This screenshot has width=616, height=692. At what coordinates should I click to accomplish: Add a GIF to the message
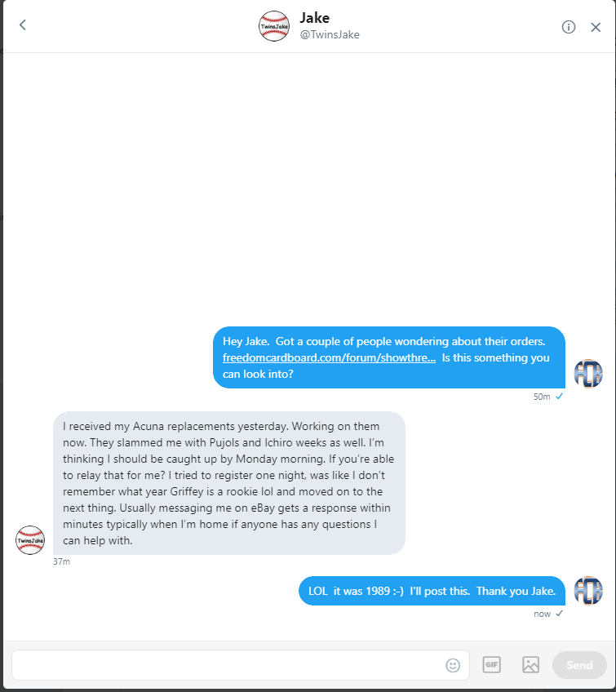tap(491, 664)
